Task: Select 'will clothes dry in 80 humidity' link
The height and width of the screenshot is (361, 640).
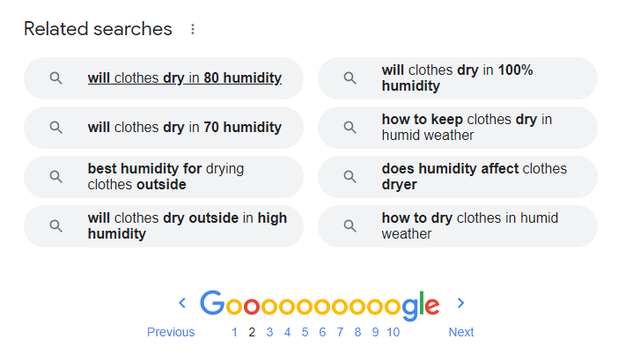Action: coord(184,78)
